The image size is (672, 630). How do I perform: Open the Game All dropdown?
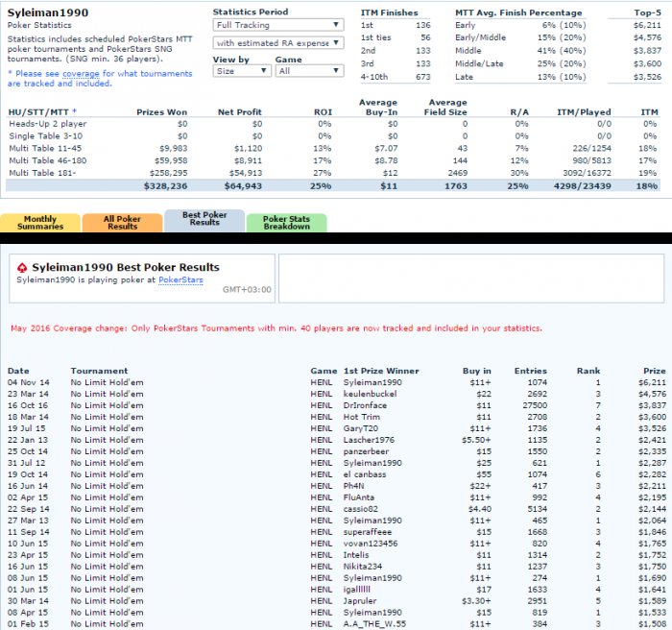click(307, 71)
